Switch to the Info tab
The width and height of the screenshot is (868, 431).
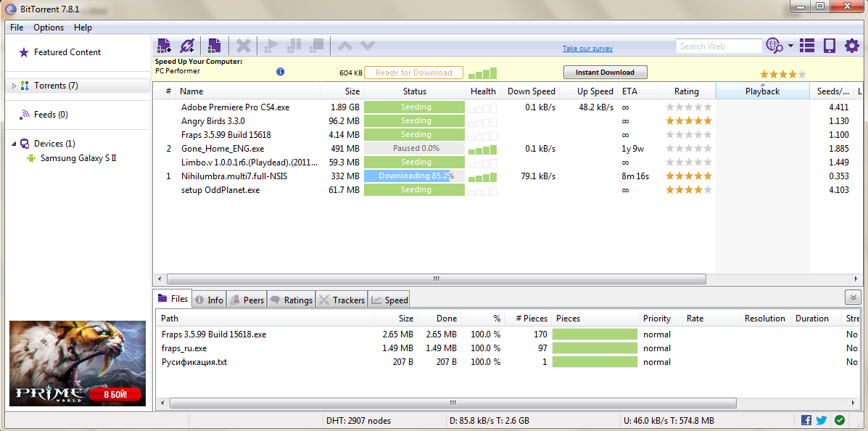coord(210,300)
